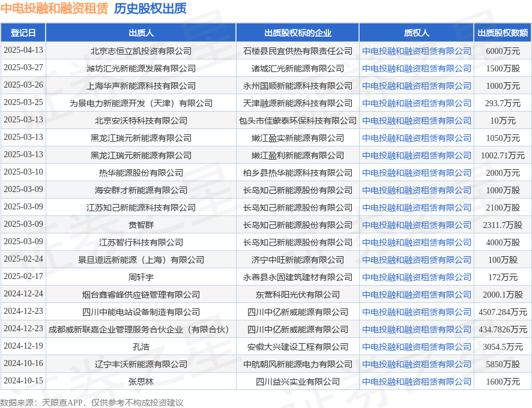Select 济宁中旺新能源有限公司 cell
The width and height of the screenshot is (532, 408).
[x=298, y=260]
